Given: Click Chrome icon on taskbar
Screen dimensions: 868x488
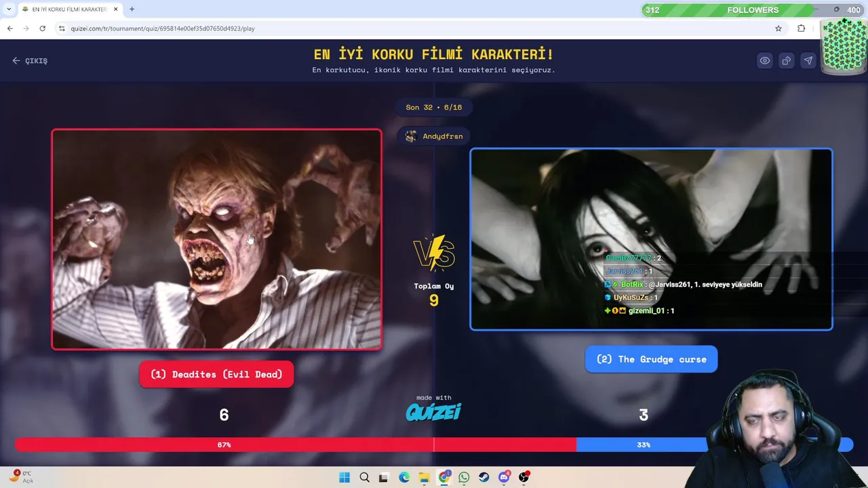Looking at the screenshot, I should click(444, 477).
